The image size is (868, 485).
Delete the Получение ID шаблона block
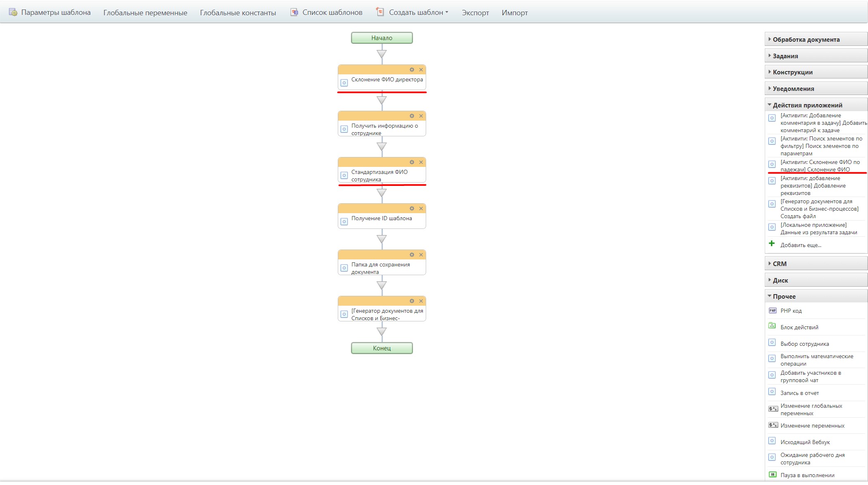click(x=421, y=209)
